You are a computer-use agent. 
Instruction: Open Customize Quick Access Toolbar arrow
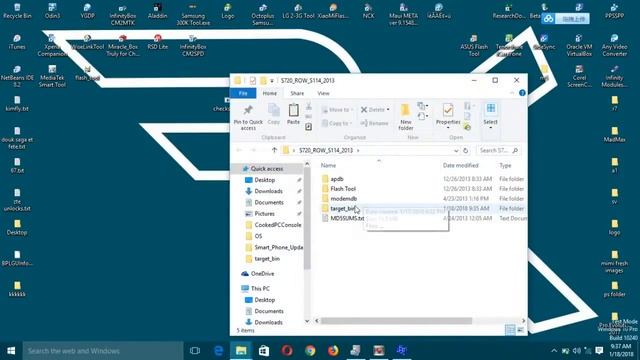271,81
